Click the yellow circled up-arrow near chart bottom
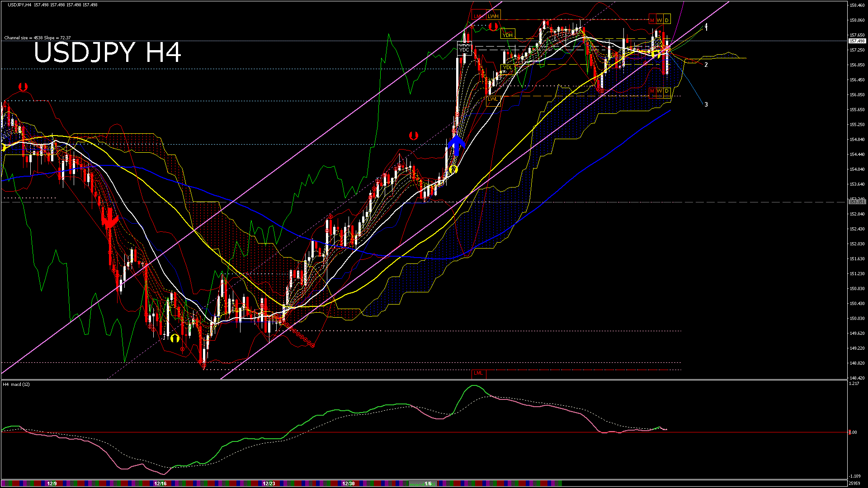The height and width of the screenshot is (488, 868). click(x=175, y=338)
